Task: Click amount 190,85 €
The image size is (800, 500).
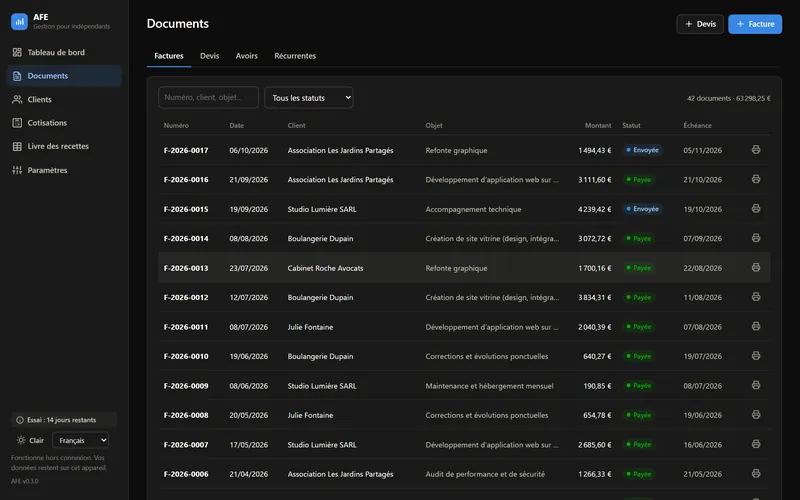Action: 597,386
